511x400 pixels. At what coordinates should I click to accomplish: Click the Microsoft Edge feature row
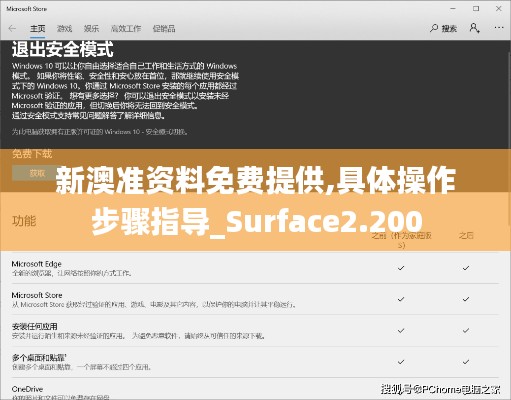(255, 268)
